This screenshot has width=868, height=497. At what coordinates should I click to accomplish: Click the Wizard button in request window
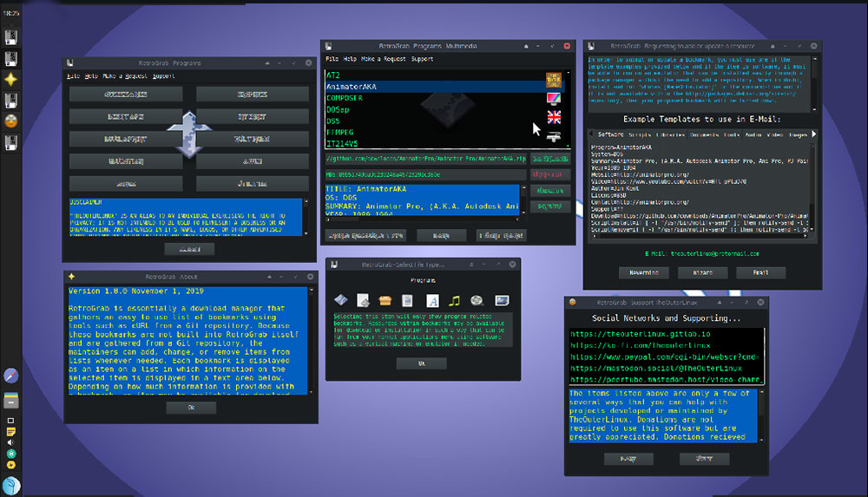pos(702,273)
